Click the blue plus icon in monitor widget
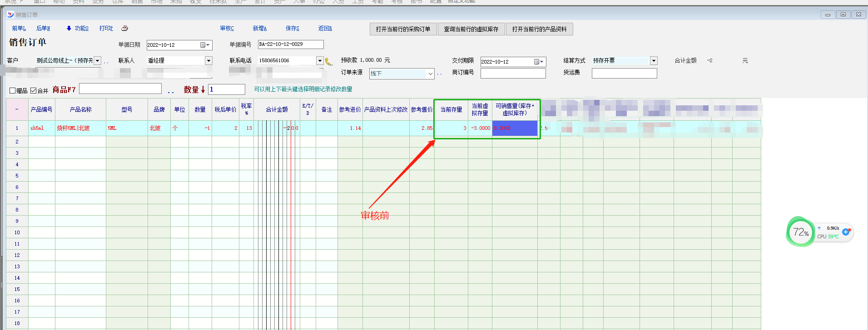 (846, 232)
